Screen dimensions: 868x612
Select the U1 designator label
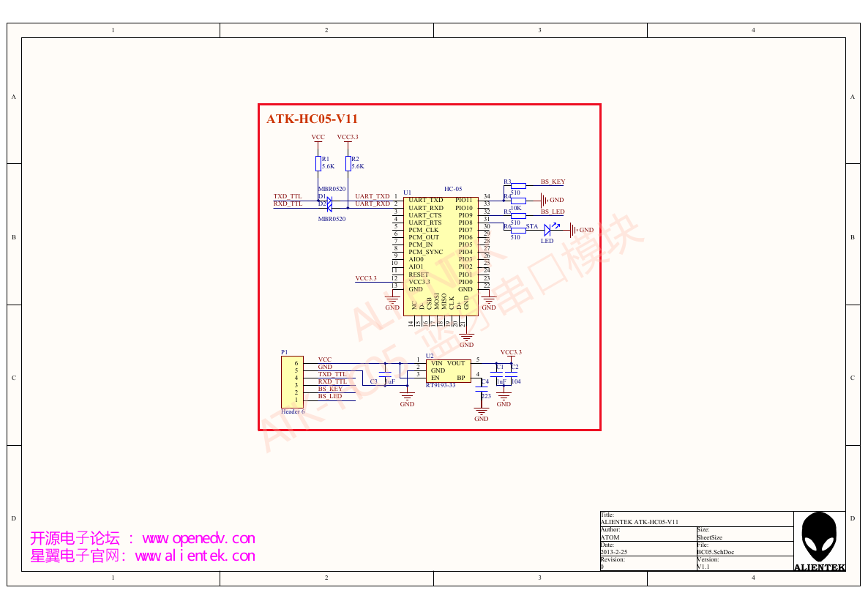pyautogui.click(x=408, y=193)
